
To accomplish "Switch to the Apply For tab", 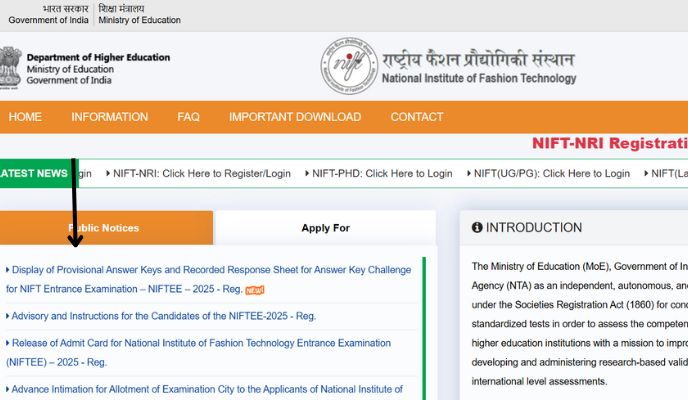I will (x=325, y=228).
